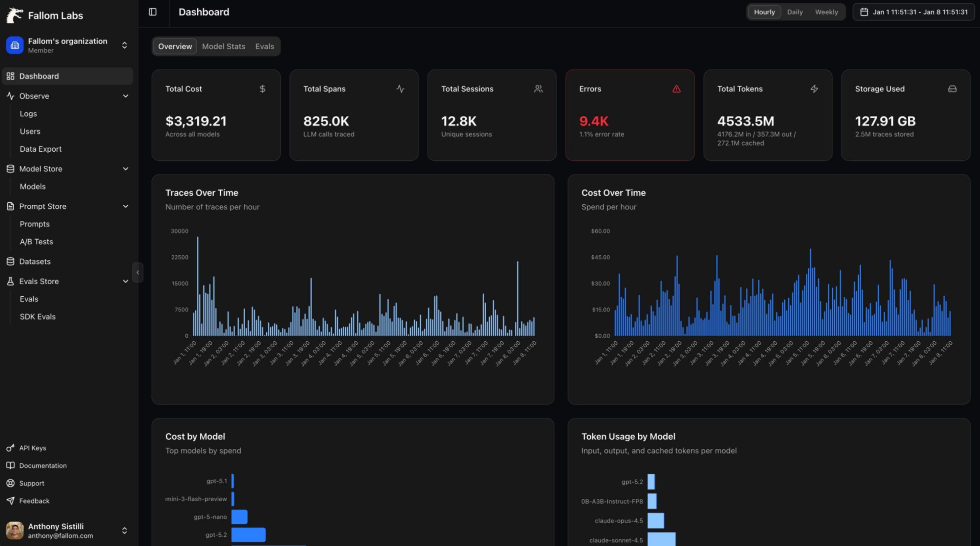Click the Fallom Labs logo

[14, 15]
